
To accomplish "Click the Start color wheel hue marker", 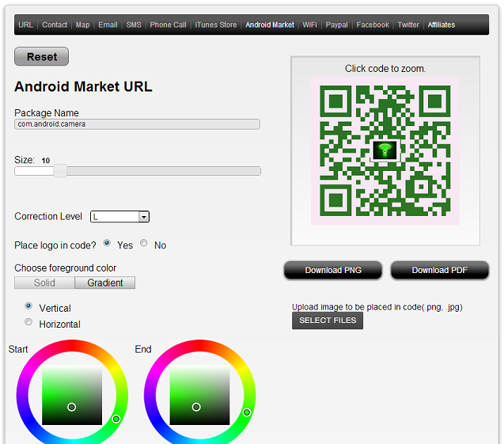I will pos(116,419).
